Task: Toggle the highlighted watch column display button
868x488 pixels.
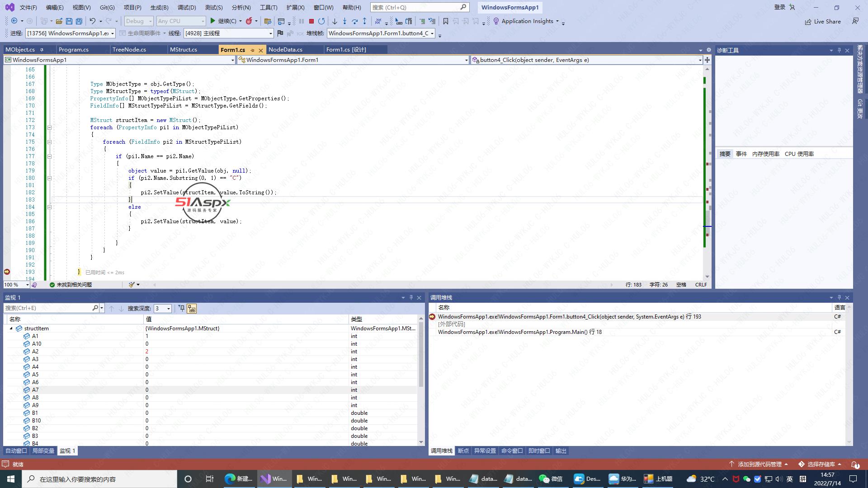Action: [x=192, y=309]
